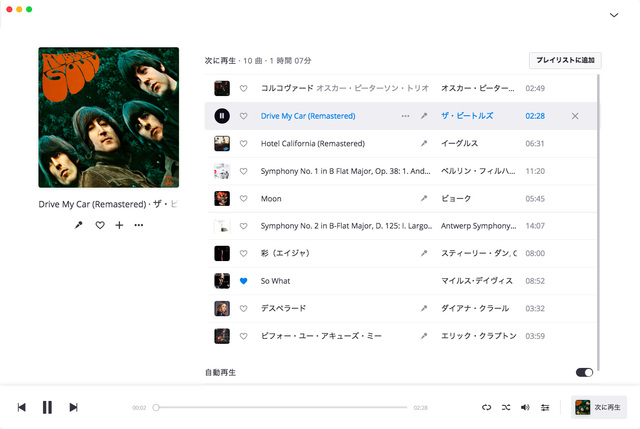Skip to the previous track
The image size is (640, 429).
22,407
